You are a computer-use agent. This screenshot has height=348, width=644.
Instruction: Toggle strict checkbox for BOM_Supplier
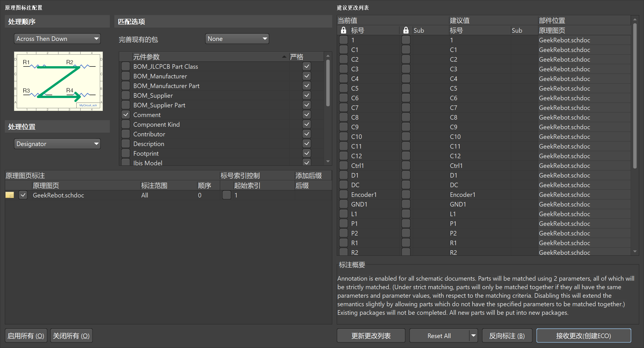(307, 95)
